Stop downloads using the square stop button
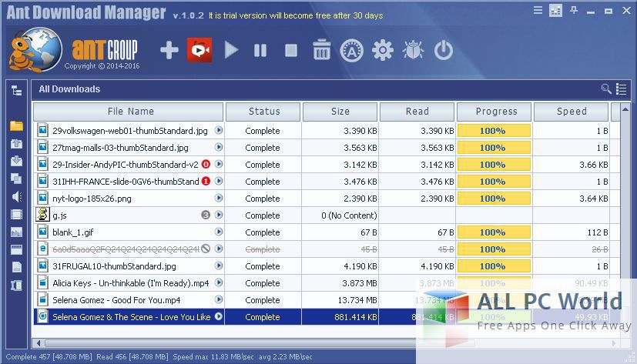Viewport: 637px width, 364px height. (x=291, y=51)
